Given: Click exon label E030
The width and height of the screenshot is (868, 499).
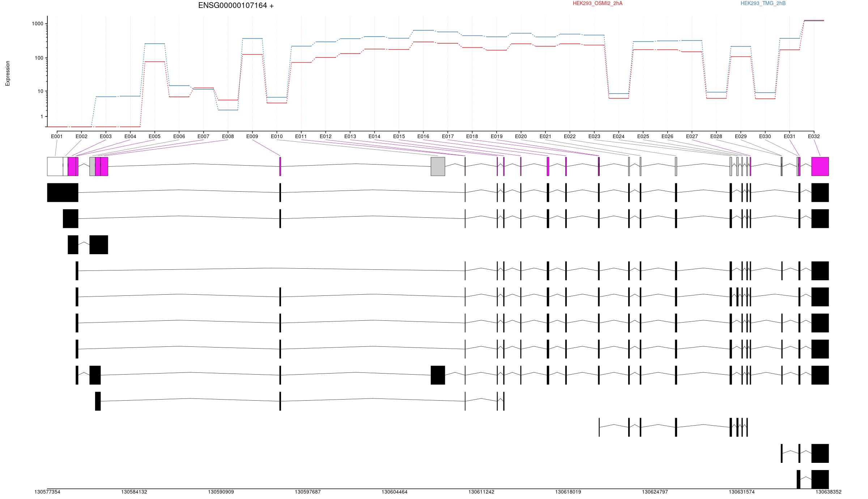Looking at the screenshot, I should (x=765, y=136).
